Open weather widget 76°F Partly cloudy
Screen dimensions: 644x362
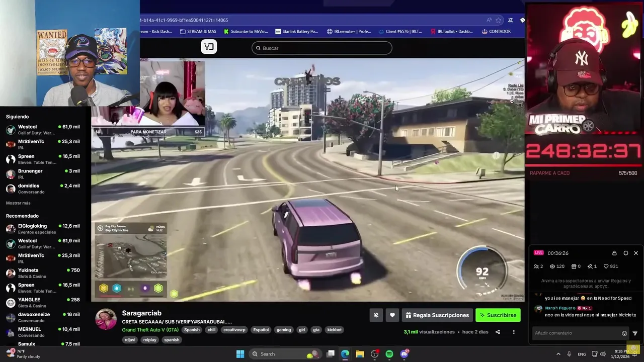24,354
